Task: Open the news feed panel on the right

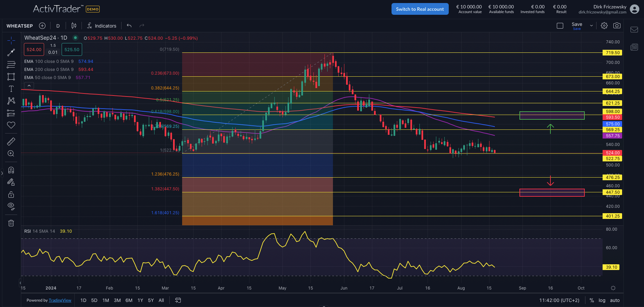Action: click(x=634, y=47)
